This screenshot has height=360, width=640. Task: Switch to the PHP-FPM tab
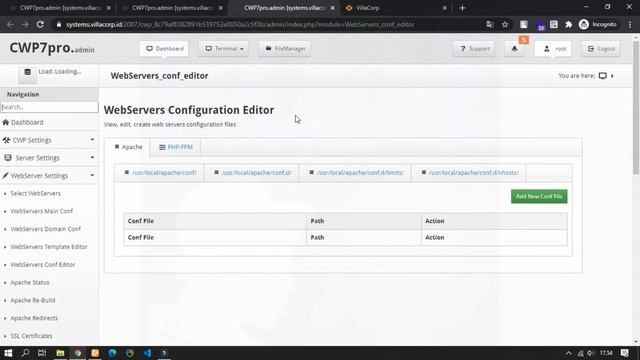(176, 147)
